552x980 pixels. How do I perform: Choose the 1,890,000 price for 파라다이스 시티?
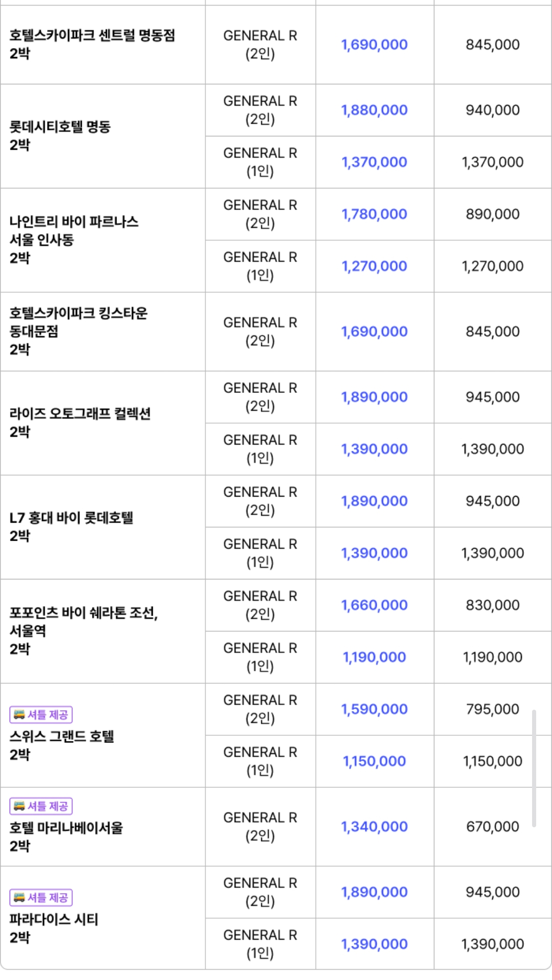pyautogui.click(x=374, y=893)
